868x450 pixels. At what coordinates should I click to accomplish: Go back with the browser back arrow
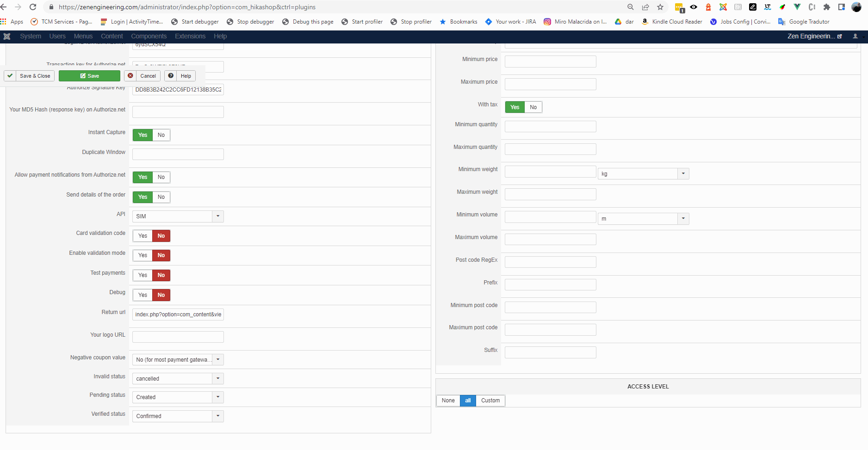point(4,7)
